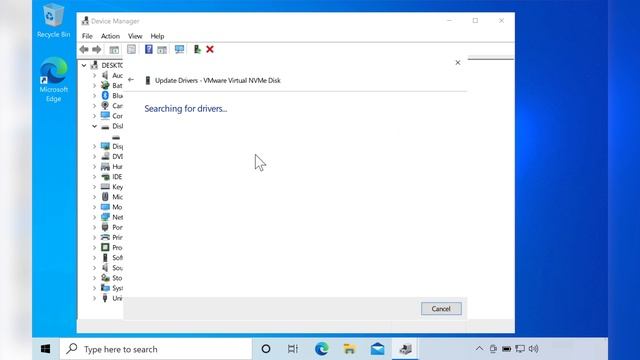
Task: Click the volume speaker tray icon
Action: point(533,349)
